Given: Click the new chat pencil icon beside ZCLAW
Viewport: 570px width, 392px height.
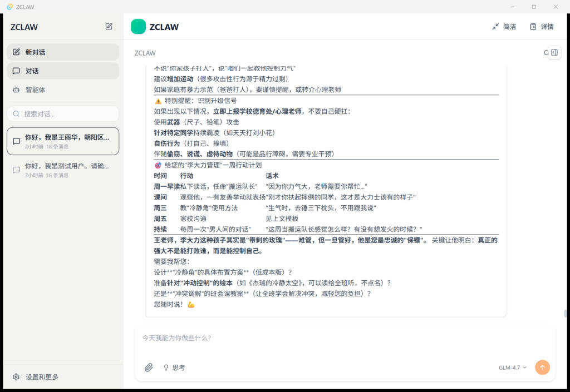Looking at the screenshot, I should coord(109,26).
